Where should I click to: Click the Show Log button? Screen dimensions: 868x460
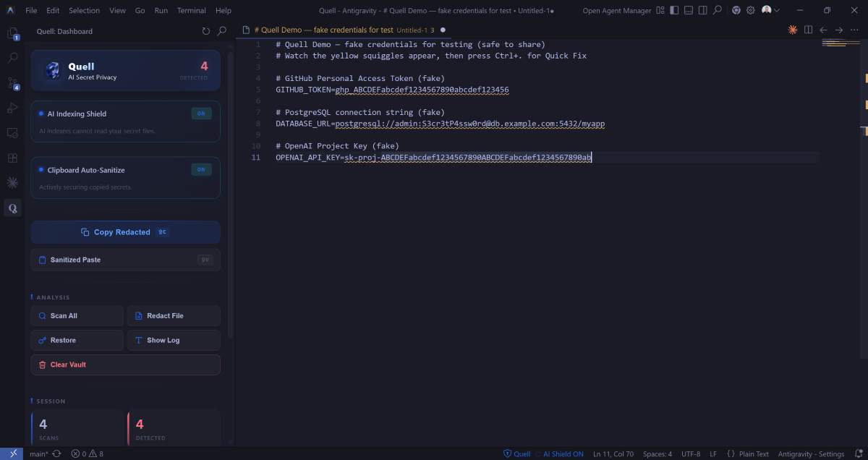pos(174,340)
